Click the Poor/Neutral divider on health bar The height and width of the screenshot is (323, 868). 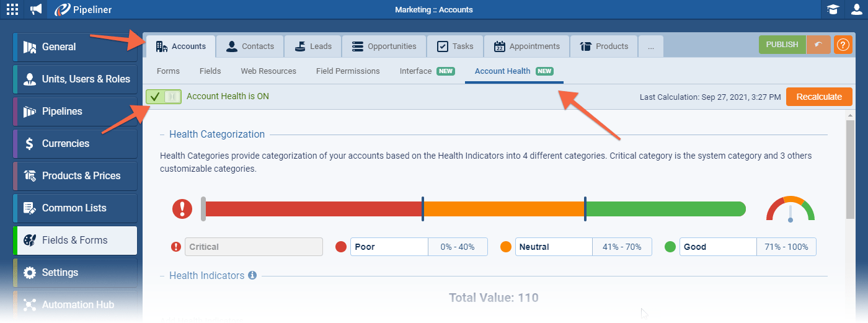(x=423, y=209)
